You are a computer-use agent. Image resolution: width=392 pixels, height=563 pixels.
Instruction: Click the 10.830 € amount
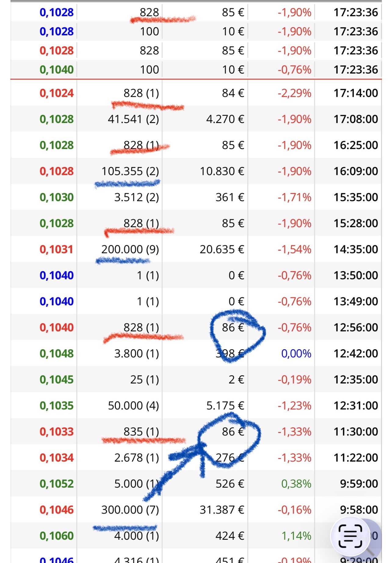(x=222, y=171)
